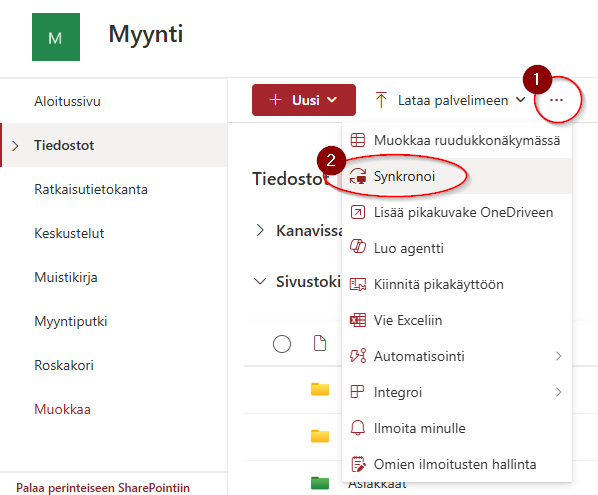Screen dimensions: 598x495
Task: Collapse the Sivustokirjasto section chevron
Action: [x=260, y=281]
